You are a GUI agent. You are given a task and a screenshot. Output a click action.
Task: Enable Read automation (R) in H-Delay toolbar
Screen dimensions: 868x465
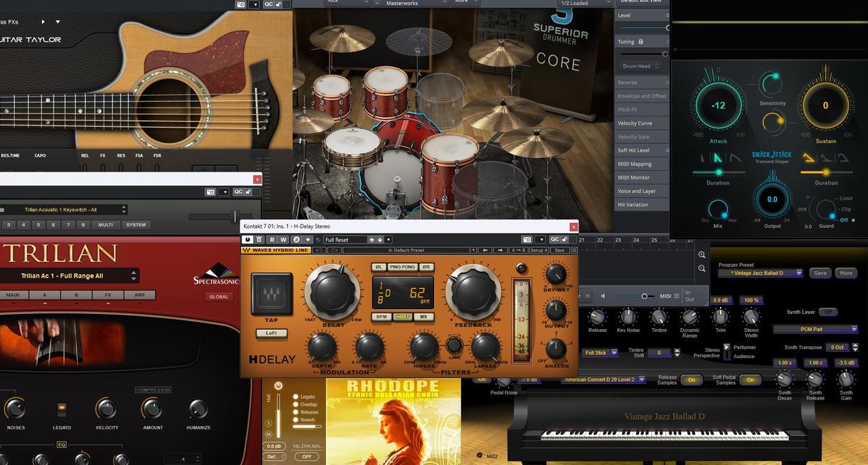[x=272, y=240]
